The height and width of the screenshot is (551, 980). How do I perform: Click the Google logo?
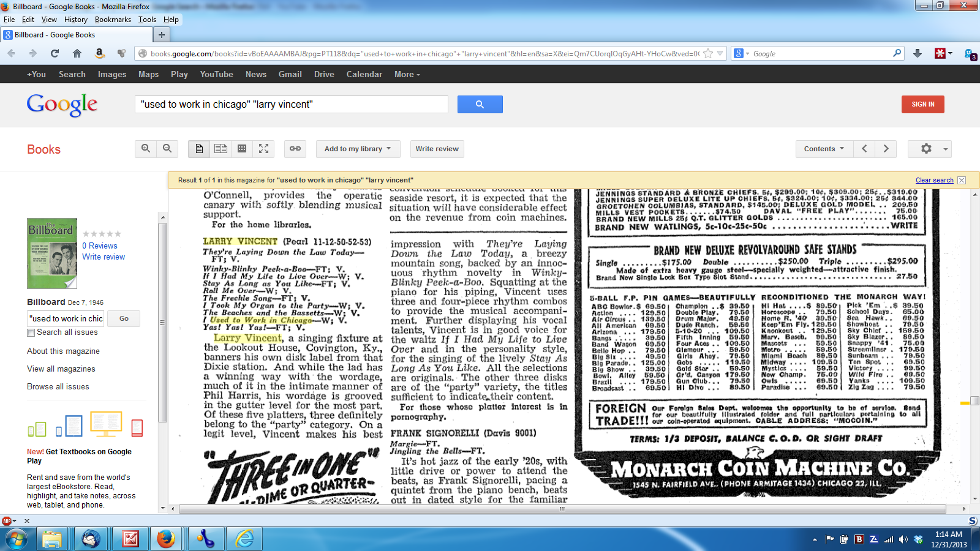tap(62, 104)
